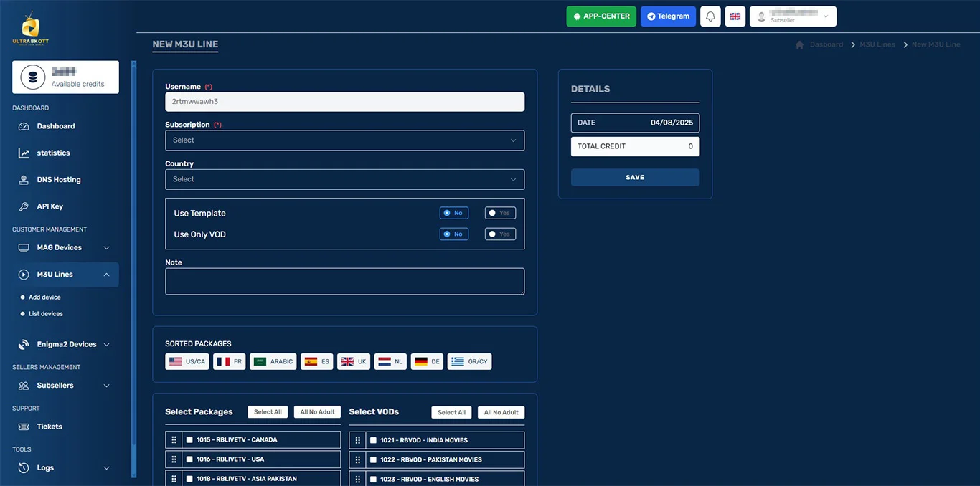Expand the MAG Devices submenu

(x=65, y=248)
